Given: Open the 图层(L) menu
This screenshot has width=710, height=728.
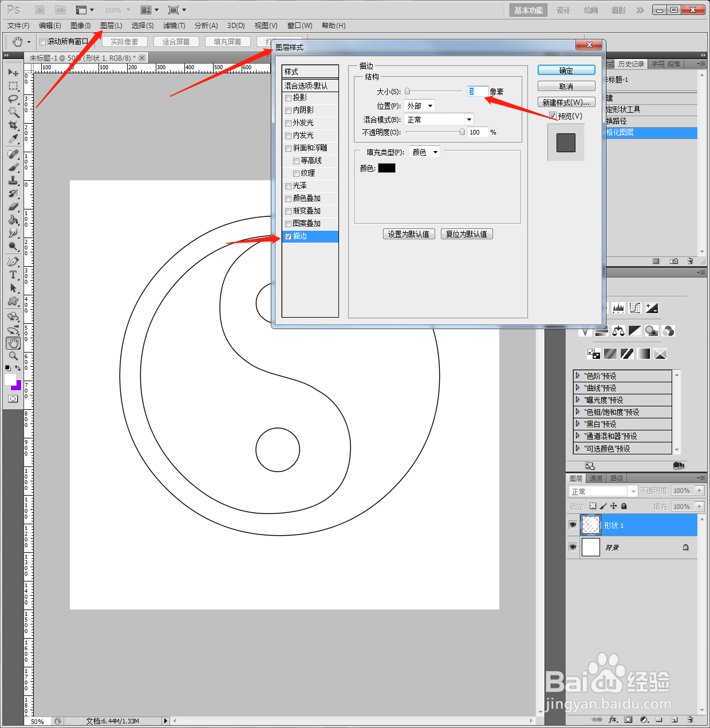Looking at the screenshot, I should (111, 26).
